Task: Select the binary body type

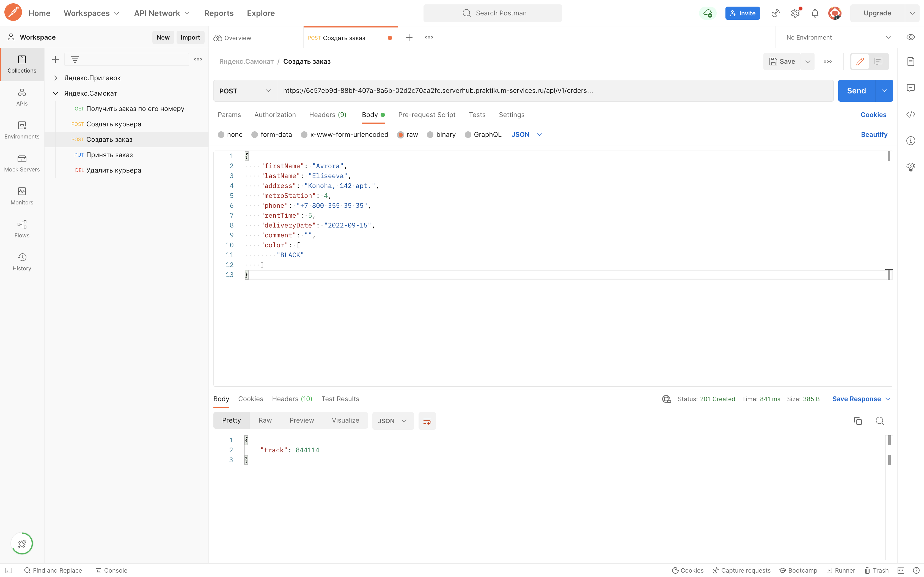Action: 441,134
